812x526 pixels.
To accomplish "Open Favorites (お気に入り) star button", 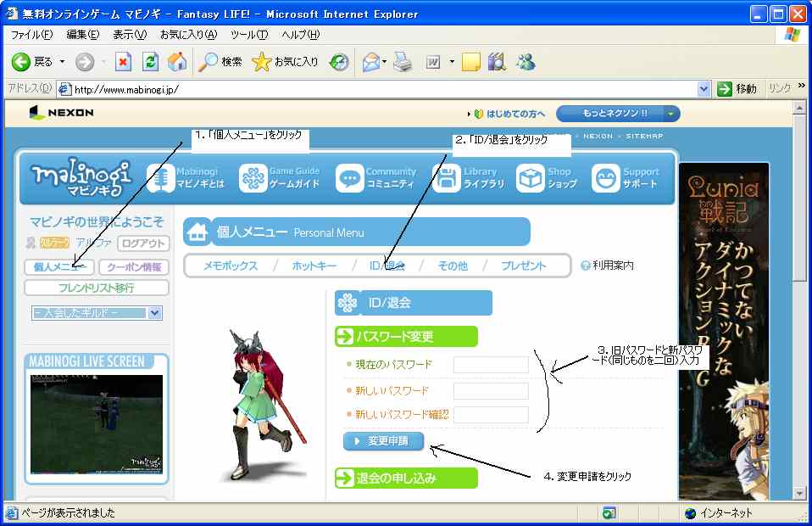I will click(x=286, y=62).
